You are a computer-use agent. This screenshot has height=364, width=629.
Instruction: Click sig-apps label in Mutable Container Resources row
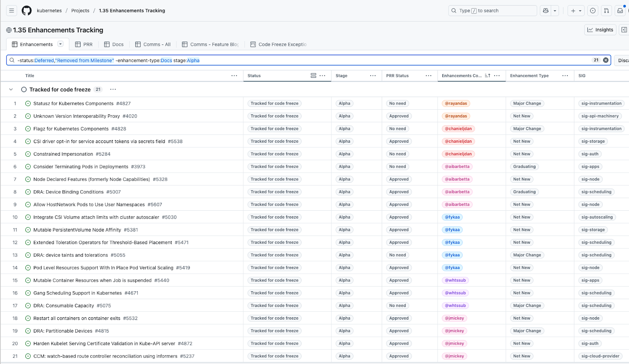(x=590, y=280)
